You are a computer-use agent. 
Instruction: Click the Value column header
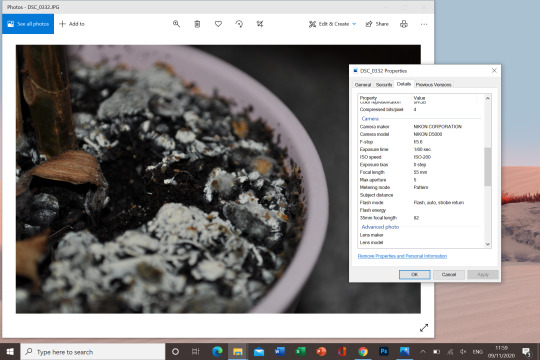pos(419,98)
